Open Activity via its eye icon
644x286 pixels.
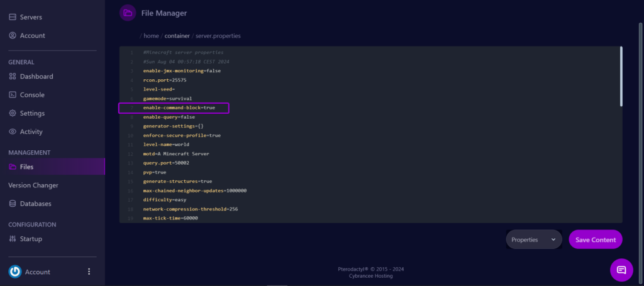pyautogui.click(x=13, y=132)
